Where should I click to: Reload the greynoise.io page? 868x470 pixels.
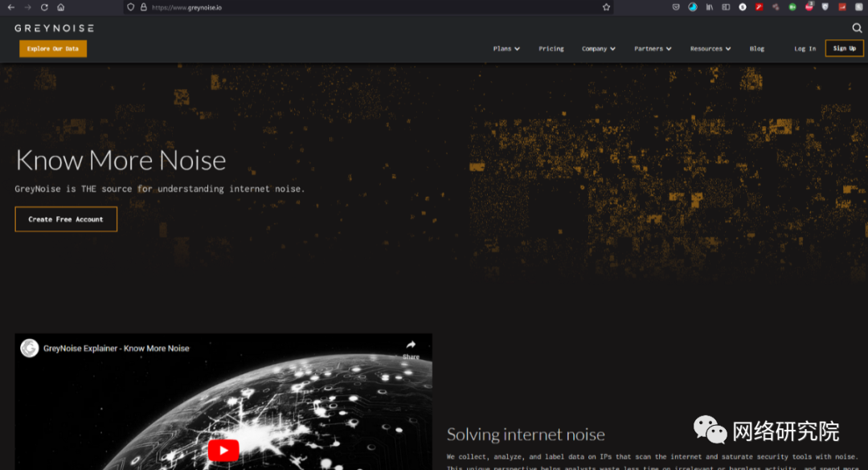44,7
